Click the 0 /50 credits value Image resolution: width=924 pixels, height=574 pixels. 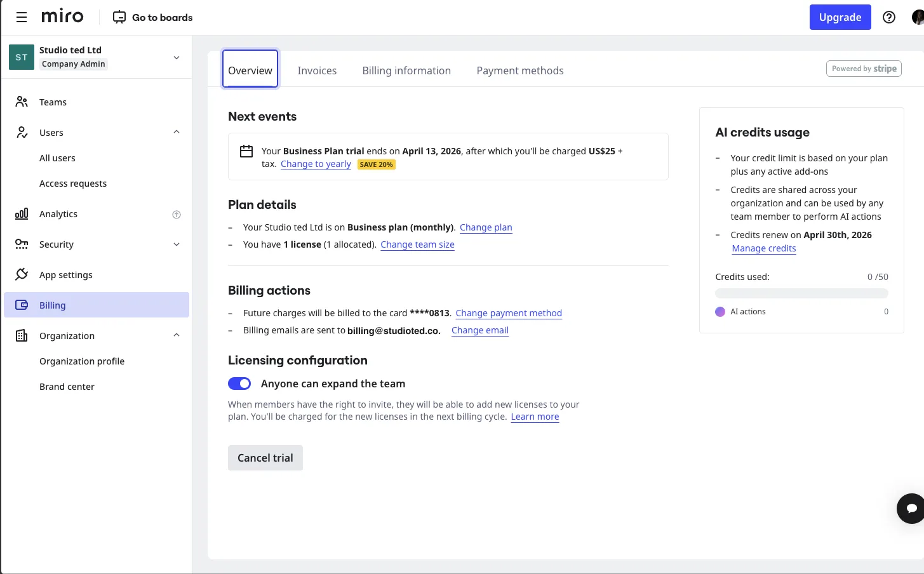tap(878, 277)
